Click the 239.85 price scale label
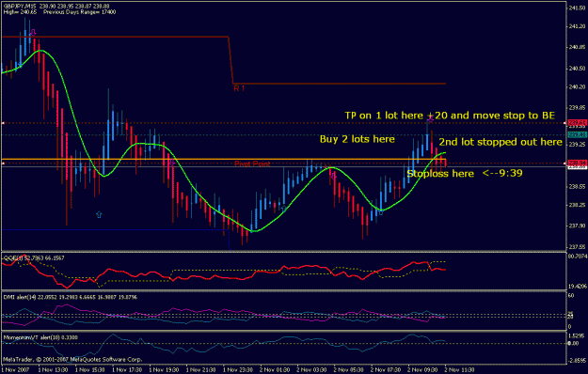 [x=578, y=108]
